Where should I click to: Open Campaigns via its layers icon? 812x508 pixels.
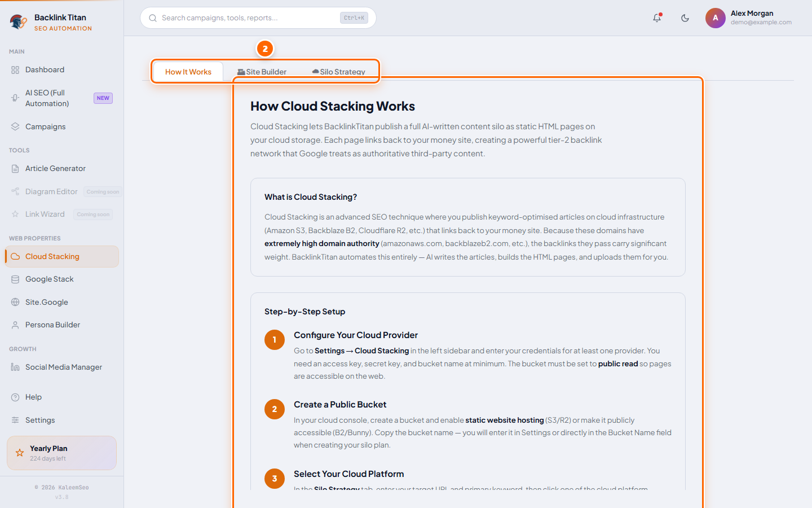coord(15,126)
